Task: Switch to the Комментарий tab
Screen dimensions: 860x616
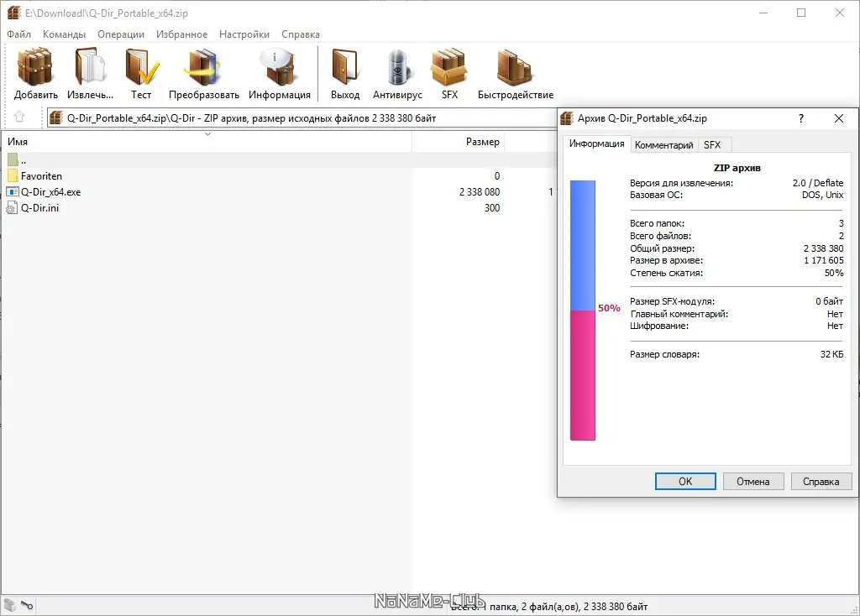Action: [x=663, y=144]
